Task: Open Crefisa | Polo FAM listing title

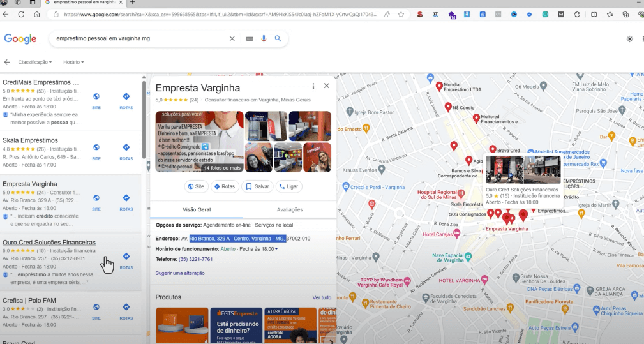Action: 29,301
